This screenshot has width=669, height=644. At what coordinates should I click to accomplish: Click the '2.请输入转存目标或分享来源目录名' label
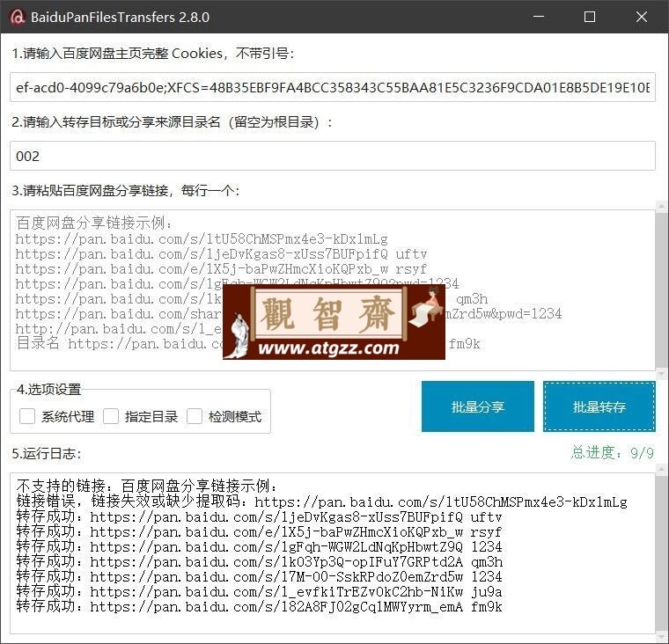click(172, 122)
